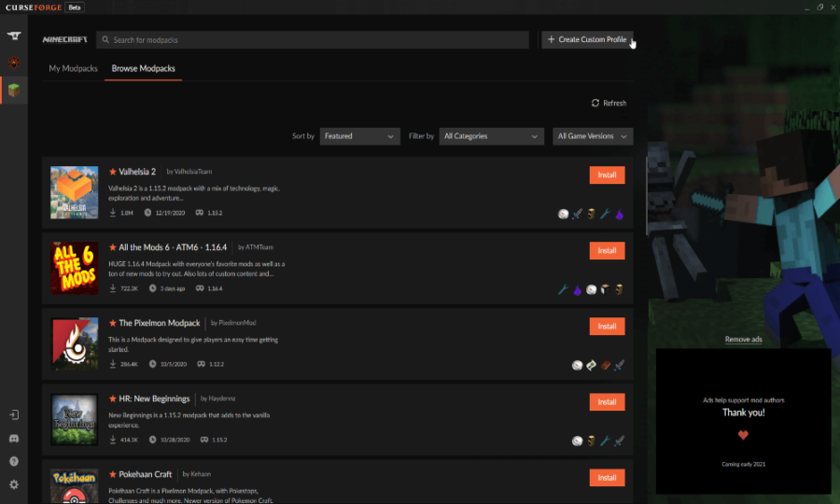Click the sign-in arrow icon in sidebar
The height and width of the screenshot is (504, 840).
[14, 414]
